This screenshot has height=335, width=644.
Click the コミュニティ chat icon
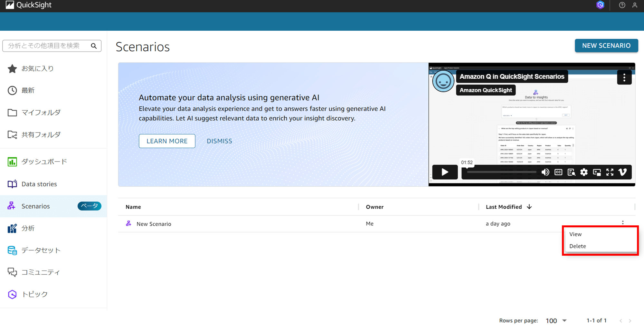point(12,272)
